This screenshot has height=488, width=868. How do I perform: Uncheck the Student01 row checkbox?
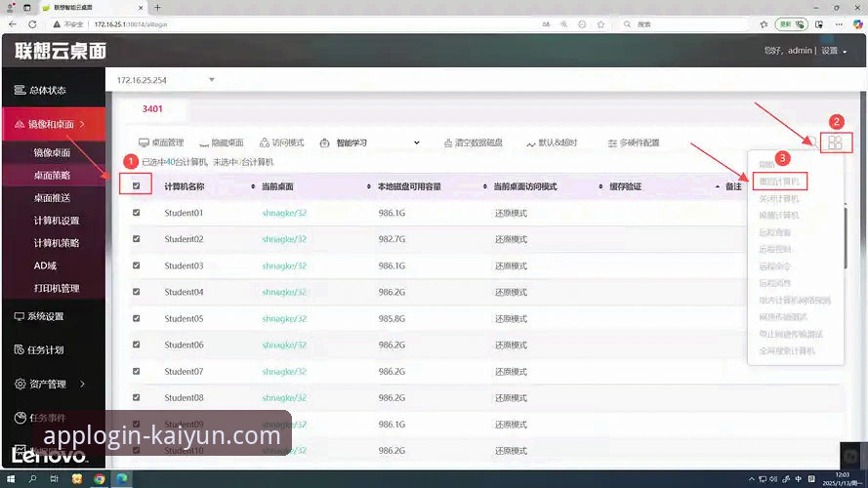(x=136, y=213)
